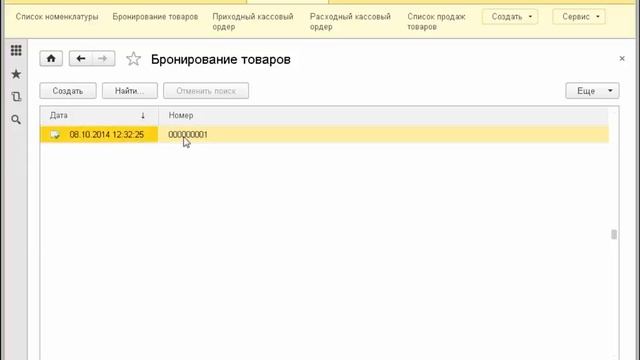Sort by the Дата column header

coord(99,116)
